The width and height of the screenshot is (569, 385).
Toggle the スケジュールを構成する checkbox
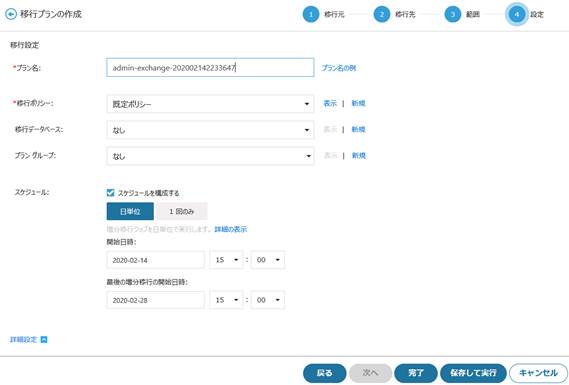111,193
